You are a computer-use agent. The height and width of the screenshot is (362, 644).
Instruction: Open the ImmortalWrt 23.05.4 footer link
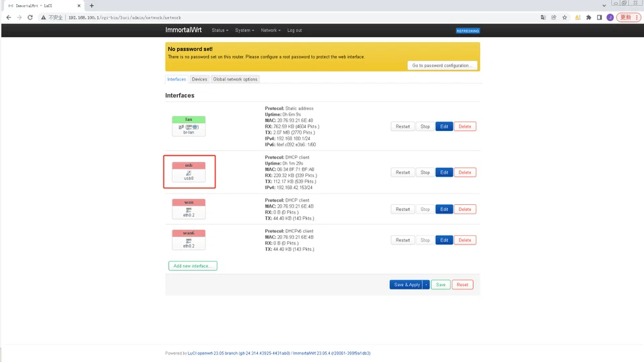[331, 353]
